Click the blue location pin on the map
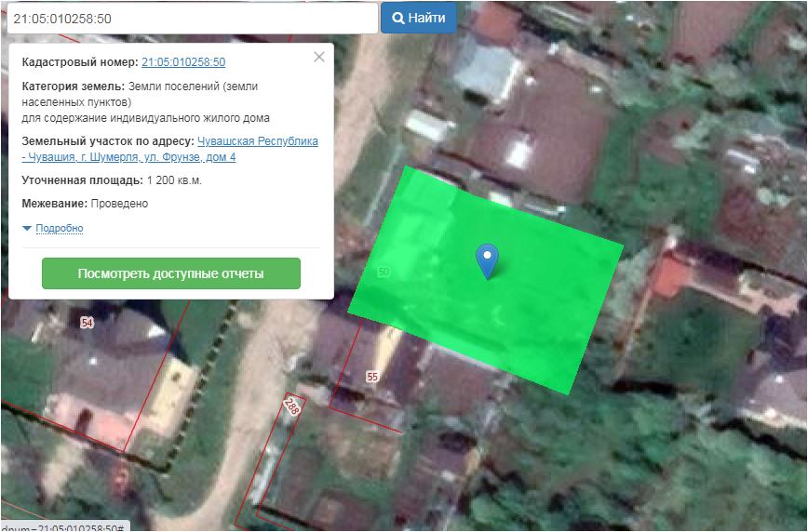Image resolution: width=808 pixels, height=532 pixels. click(487, 259)
